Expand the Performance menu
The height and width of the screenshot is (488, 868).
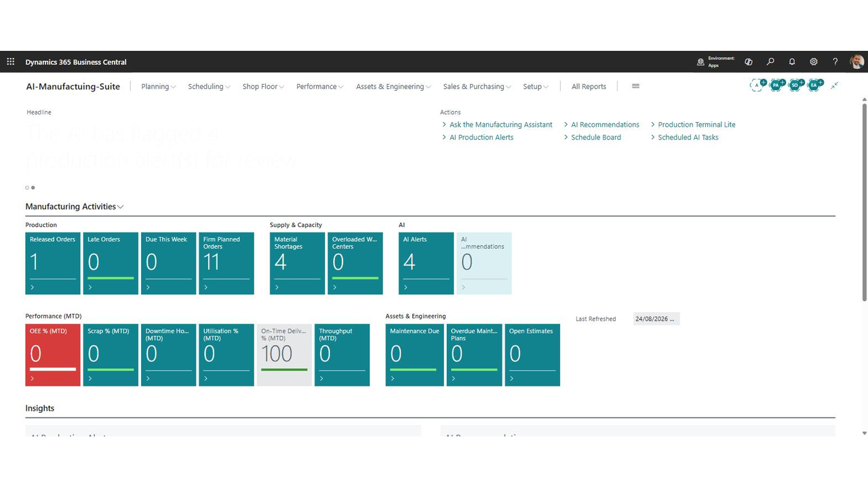(x=320, y=87)
